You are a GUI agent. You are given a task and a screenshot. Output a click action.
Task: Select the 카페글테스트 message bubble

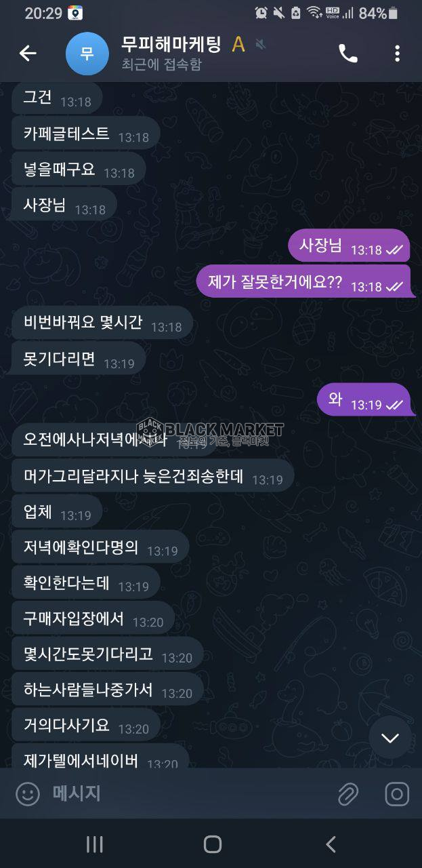click(x=86, y=134)
